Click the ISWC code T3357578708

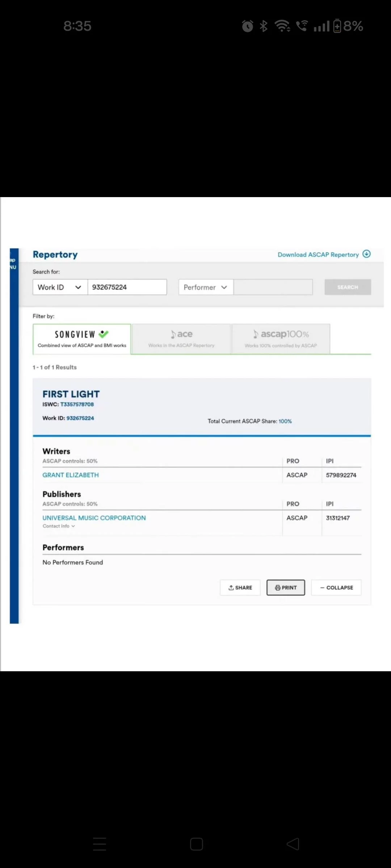pos(77,404)
